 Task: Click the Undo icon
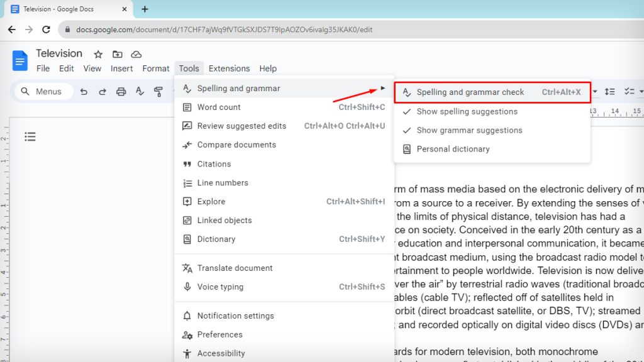coord(85,91)
